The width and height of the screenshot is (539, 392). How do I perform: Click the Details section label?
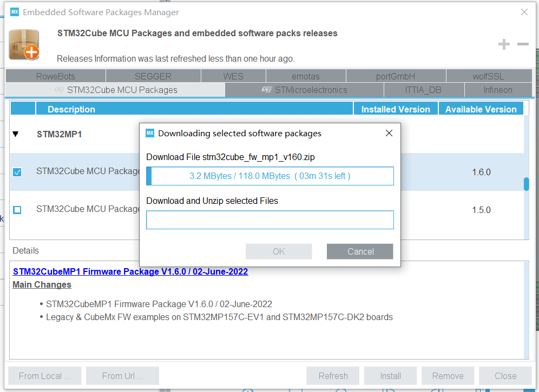tap(26, 250)
